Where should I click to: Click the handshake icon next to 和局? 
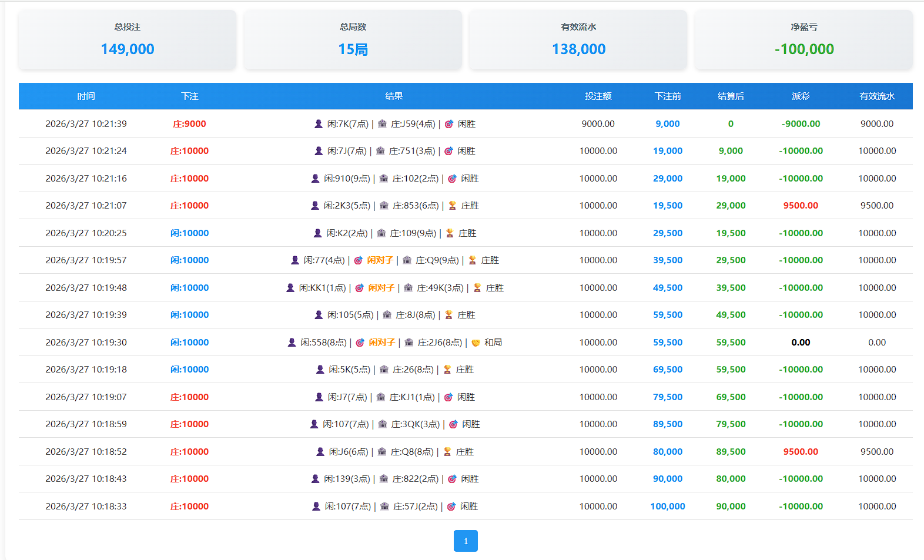[476, 343]
